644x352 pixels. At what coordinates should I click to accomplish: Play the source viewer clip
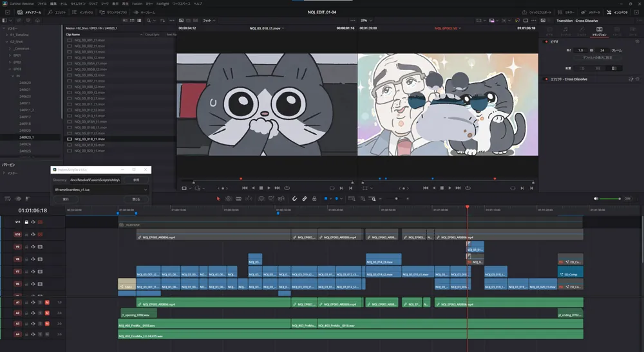[x=269, y=188]
